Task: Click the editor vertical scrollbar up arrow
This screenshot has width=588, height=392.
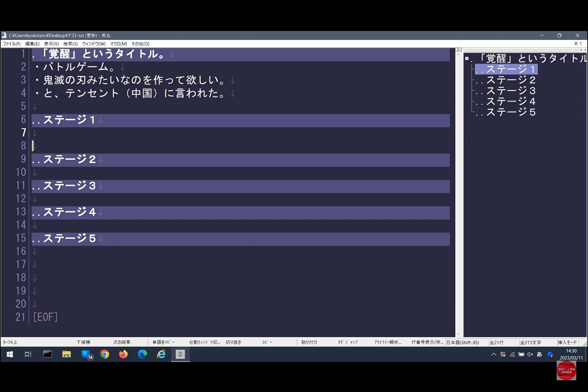Action: 458,55
